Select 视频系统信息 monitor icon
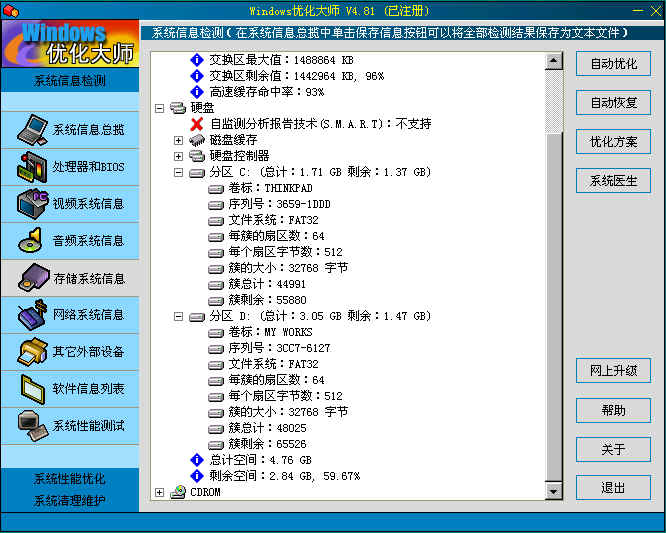The height and width of the screenshot is (533, 666). (x=32, y=204)
